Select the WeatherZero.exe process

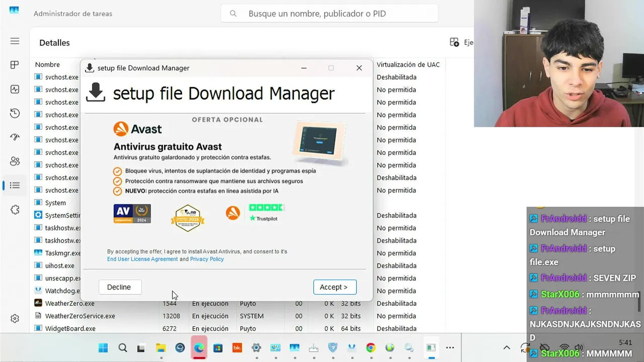point(69,303)
